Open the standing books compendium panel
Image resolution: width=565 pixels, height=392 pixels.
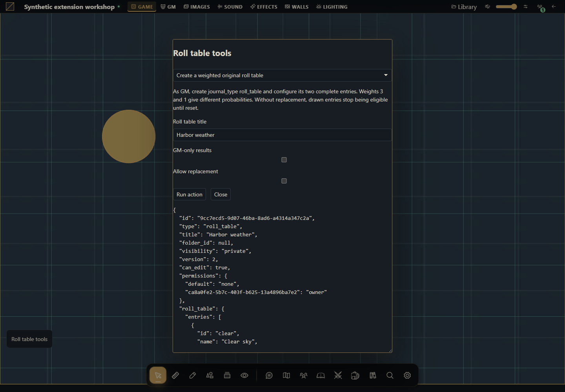click(373, 375)
